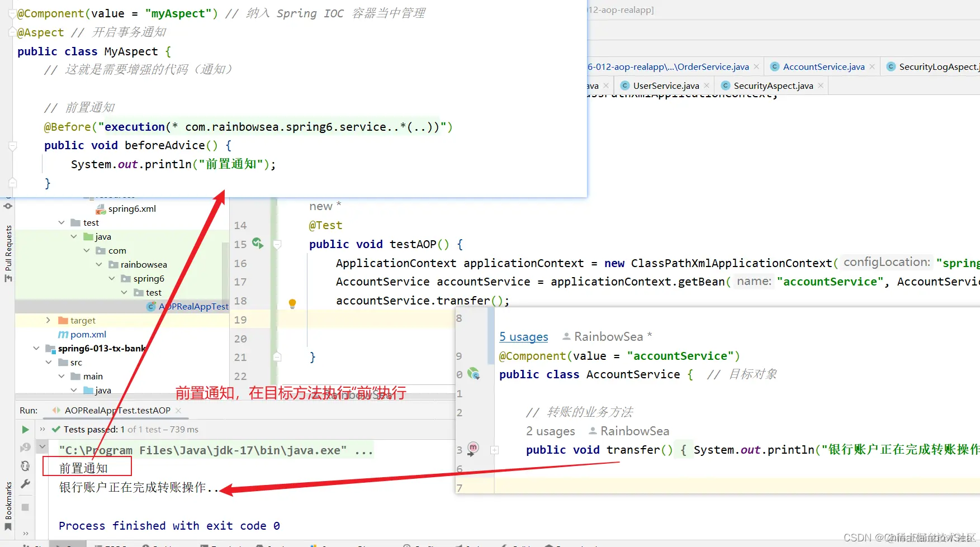
Task: Collapse testAOP using line 15 fold marker
Action: pos(277,244)
